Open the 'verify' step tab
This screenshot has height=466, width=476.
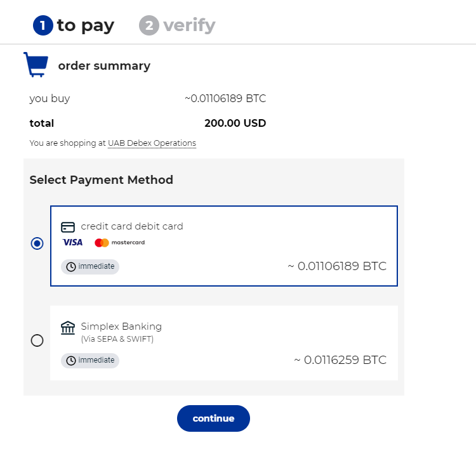[x=177, y=25]
